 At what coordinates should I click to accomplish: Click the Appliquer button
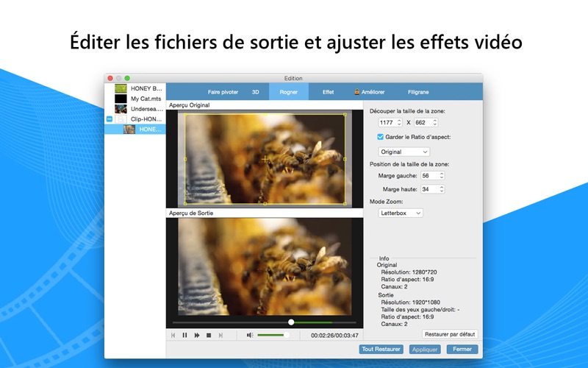click(x=425, y=349)
